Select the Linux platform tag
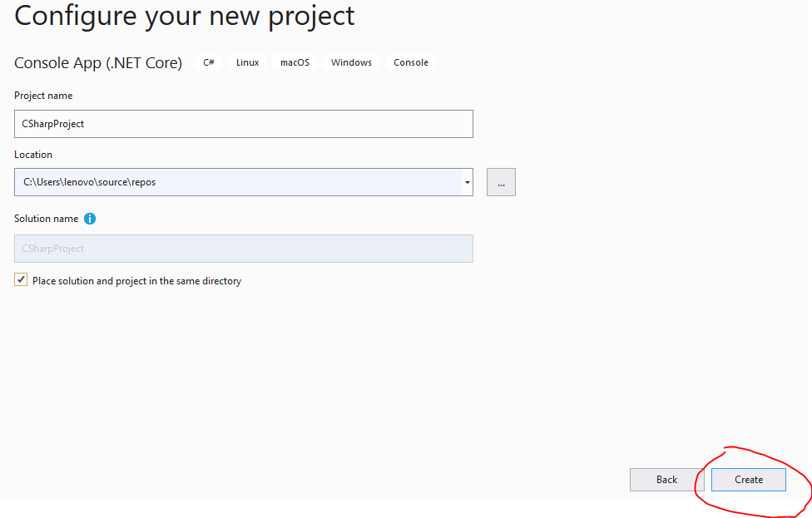812x518 pixels. 248,62
